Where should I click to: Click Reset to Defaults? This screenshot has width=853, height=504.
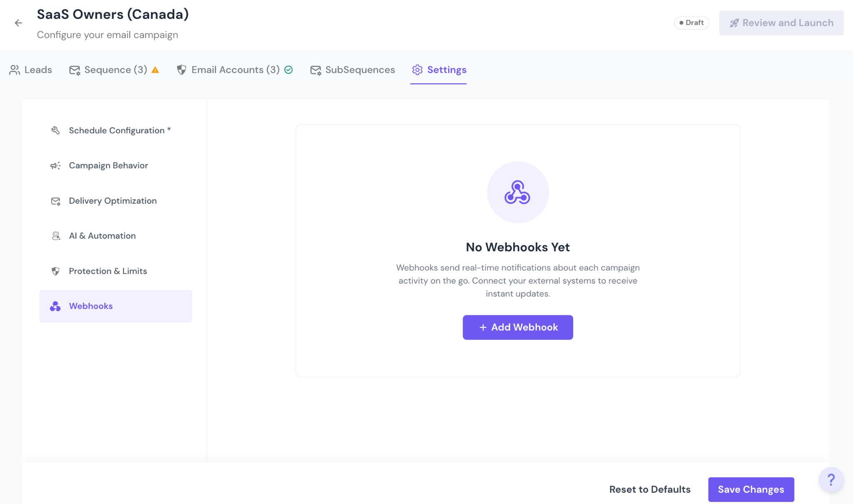[649, 489]
